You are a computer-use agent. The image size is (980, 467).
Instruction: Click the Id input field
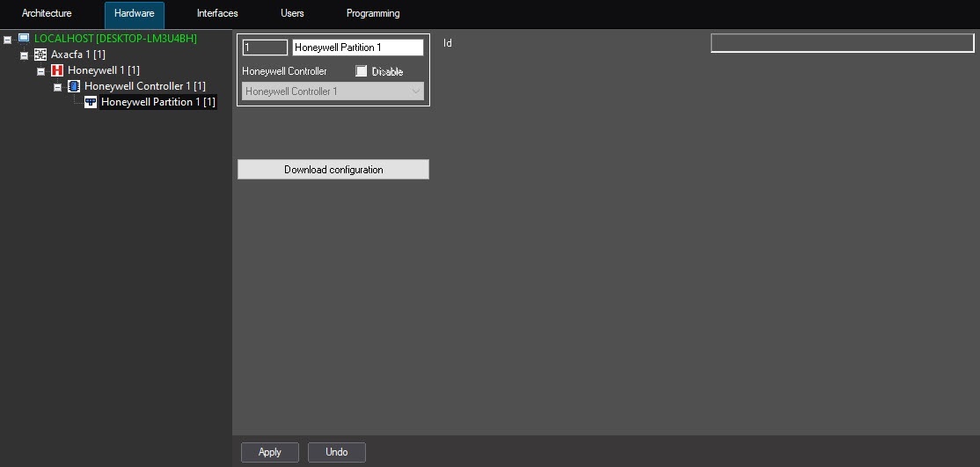[842, 42]
